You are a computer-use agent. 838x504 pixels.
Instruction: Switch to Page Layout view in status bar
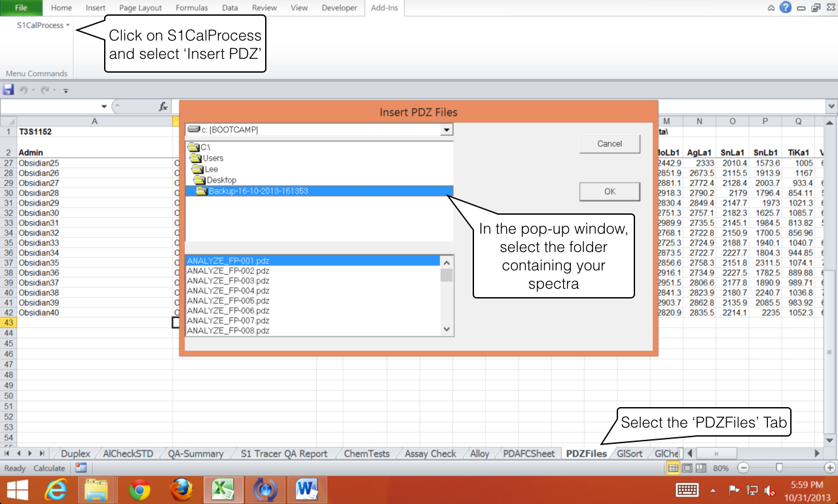click(687, 468)
